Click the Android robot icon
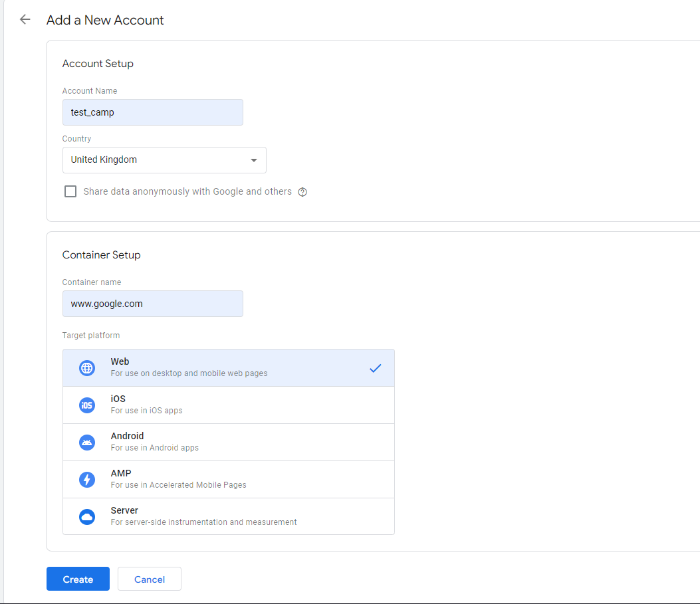The width and height of the screenshot is (700, 604). pyautogui.click(x=87, y=443)
